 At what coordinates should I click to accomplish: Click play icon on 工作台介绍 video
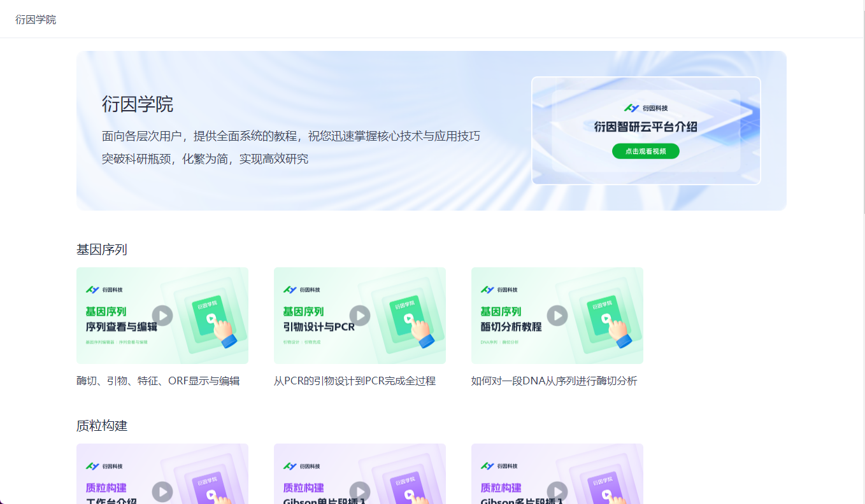[x=162, y=491]
